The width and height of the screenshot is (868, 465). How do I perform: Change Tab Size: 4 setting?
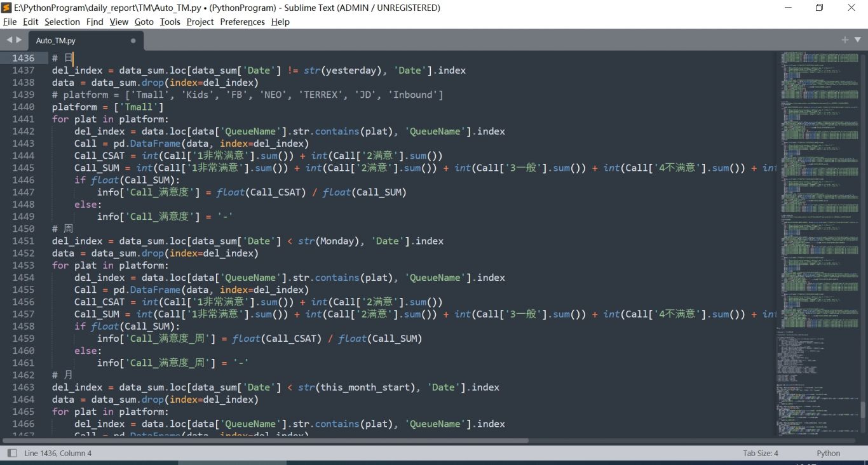click(761, 453)
